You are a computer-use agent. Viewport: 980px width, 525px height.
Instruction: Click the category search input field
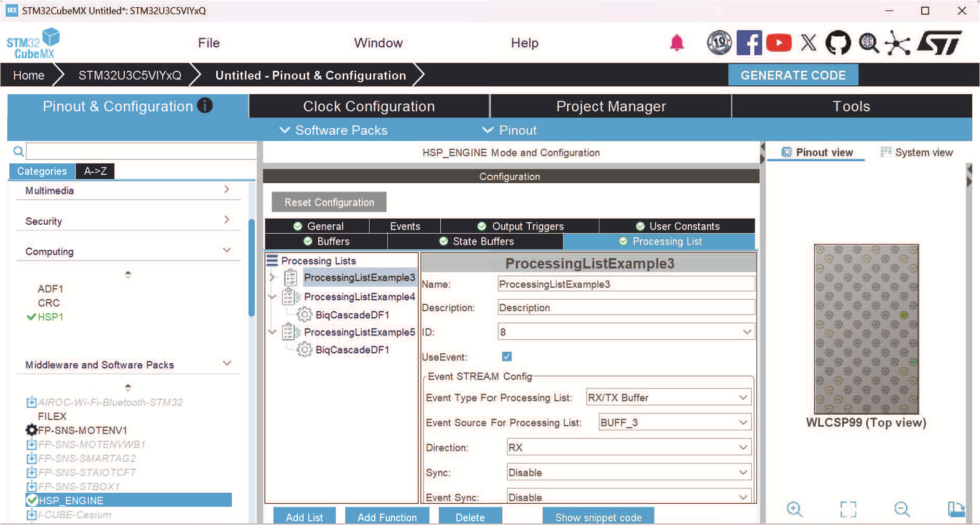pos(141,151)
